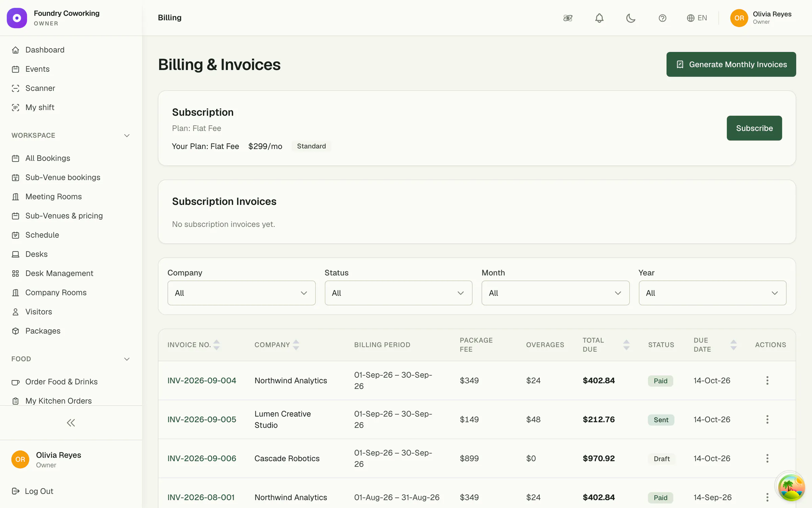Click the Sent status badge
This screenshot has height=508, width=812.
coord(661,420)
